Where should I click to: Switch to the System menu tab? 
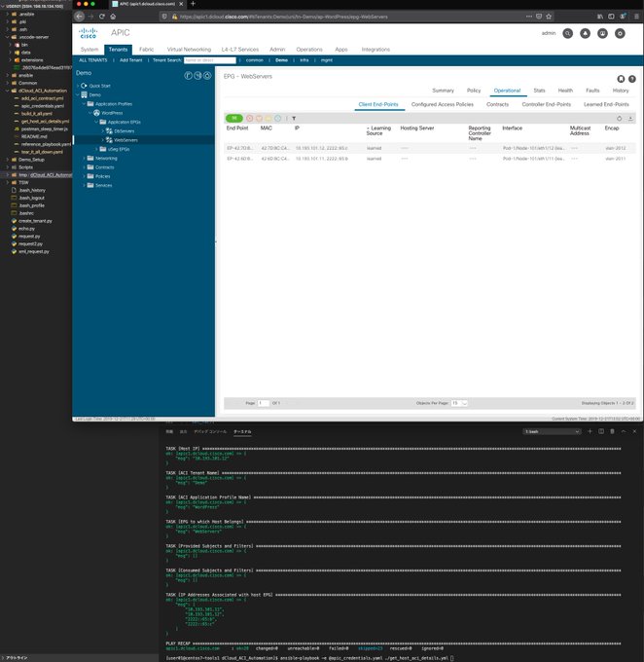coord(89,50)
